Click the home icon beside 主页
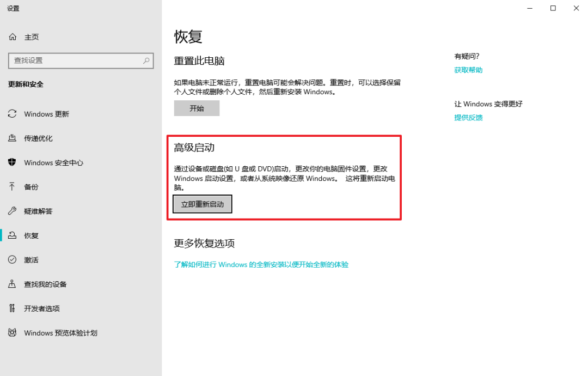This screenshot has width=588, height=376. tap(13, 37)
